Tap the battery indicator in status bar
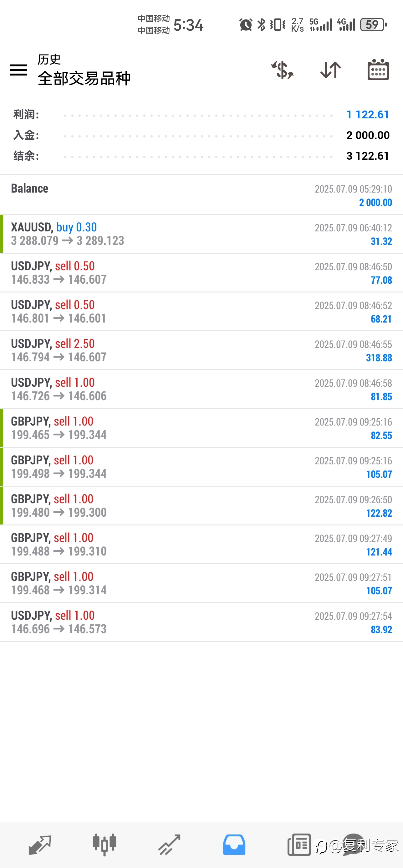The height and width of the screenshot is (868, 403). point(373,25)
